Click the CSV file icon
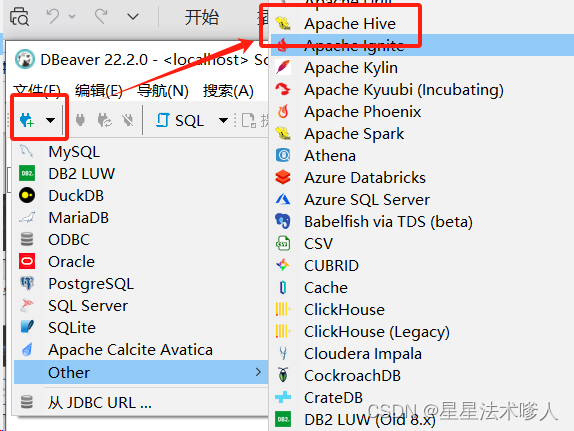Image resolution: width=574 pixels, height=431 pixels. (283, 244)
